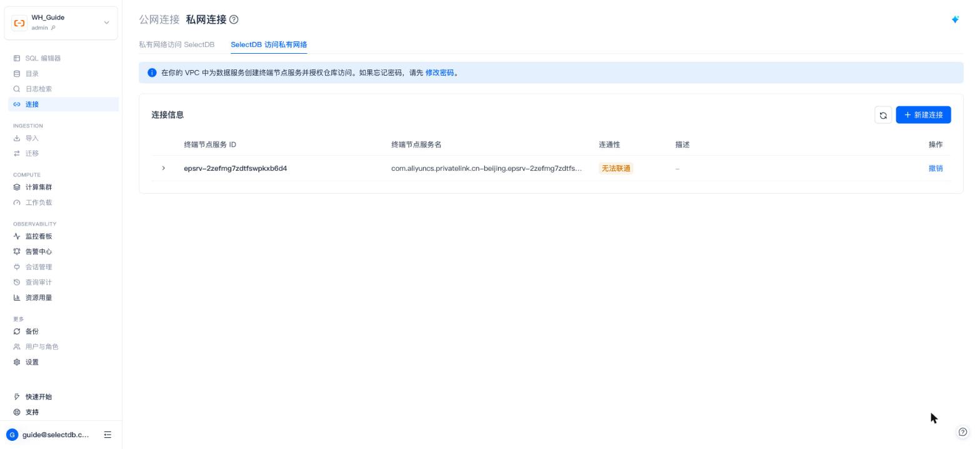
Task: Switch to 私有网络访问 SelectDB tab
Action: coord(176,44)
